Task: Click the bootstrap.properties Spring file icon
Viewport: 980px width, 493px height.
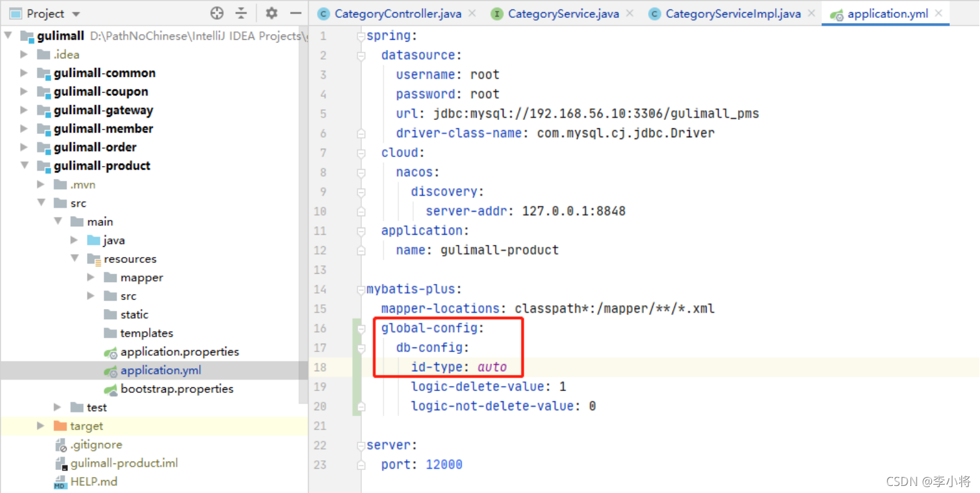Action: point(110,389)
